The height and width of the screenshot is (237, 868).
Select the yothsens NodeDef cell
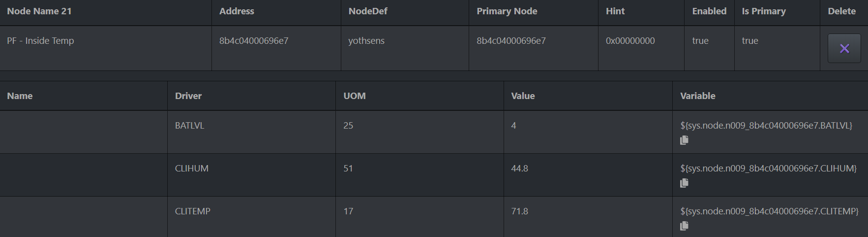tap(366, 41)
